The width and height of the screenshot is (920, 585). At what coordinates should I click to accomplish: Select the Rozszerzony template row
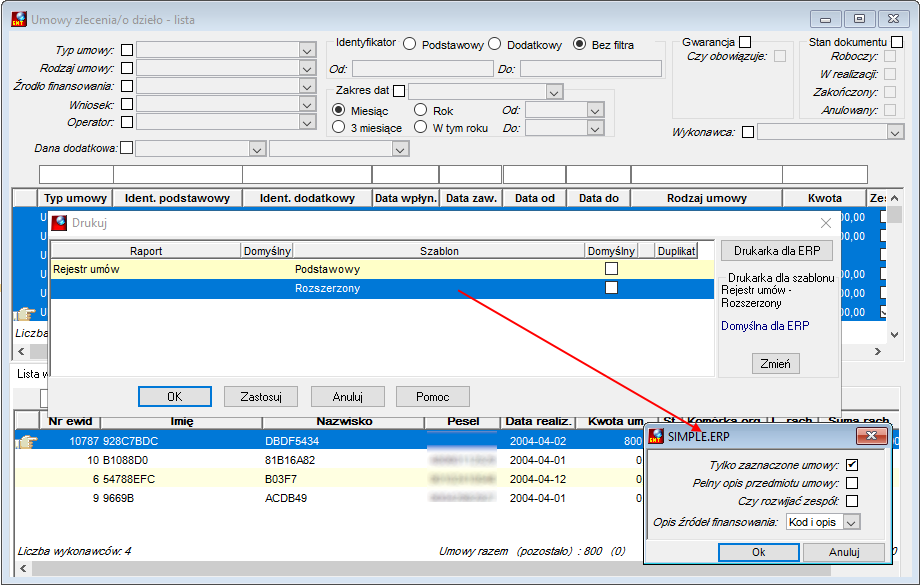383,288
